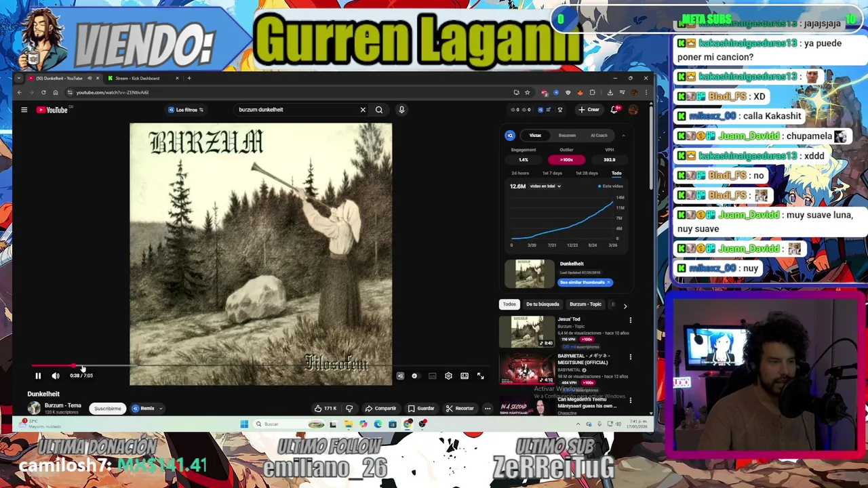Go back with the browser back arrow
This screenshot has width=868, height=488.
click(x=19, y=92)
